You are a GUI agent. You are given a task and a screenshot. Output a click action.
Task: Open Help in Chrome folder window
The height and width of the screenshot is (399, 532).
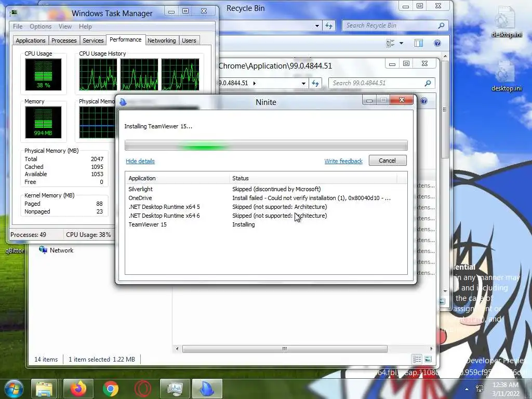424,101
